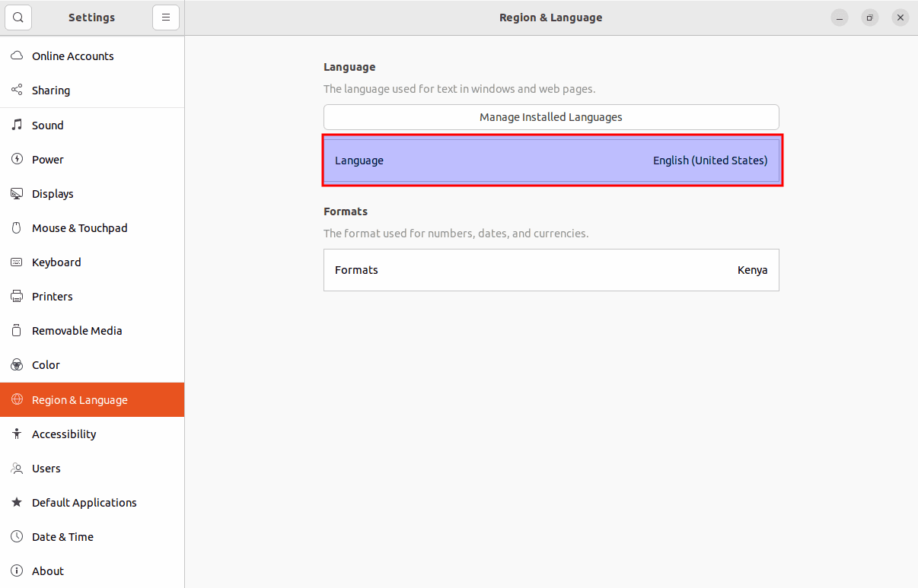Open Displays settings via monitor icon
918x588 pixels.
coord(16,193)
